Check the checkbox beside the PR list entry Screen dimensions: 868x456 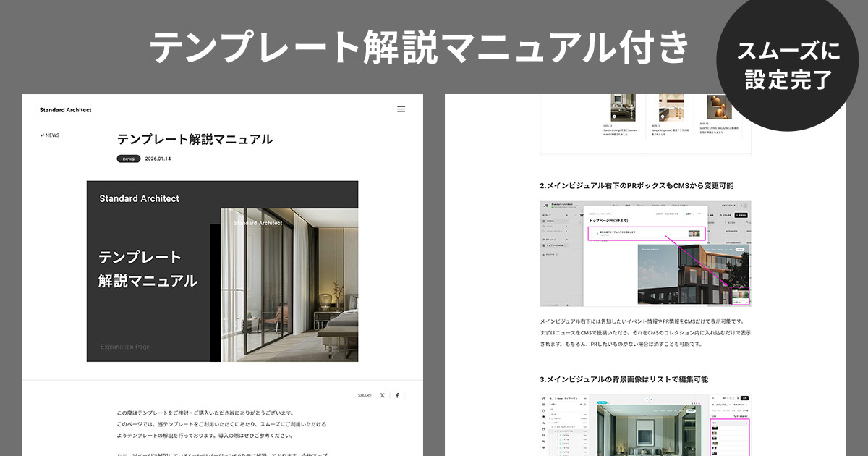coord(592,233)
